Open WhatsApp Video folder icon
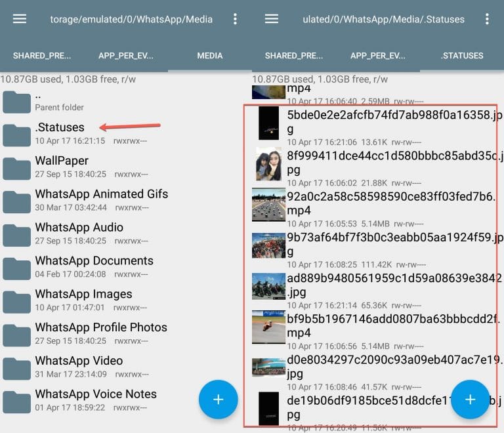This screenshot has width=504, height=433. 16,369
